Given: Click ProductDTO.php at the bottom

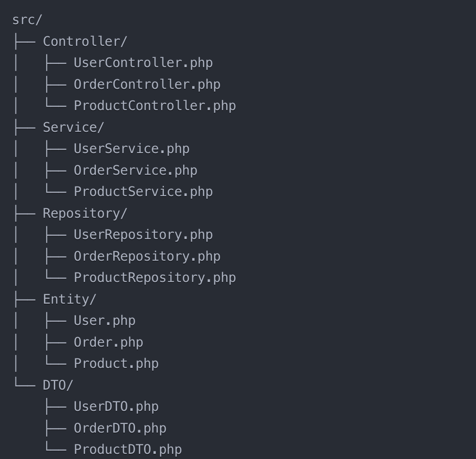Looking at the screenshot, I should [x=128, y=450].
